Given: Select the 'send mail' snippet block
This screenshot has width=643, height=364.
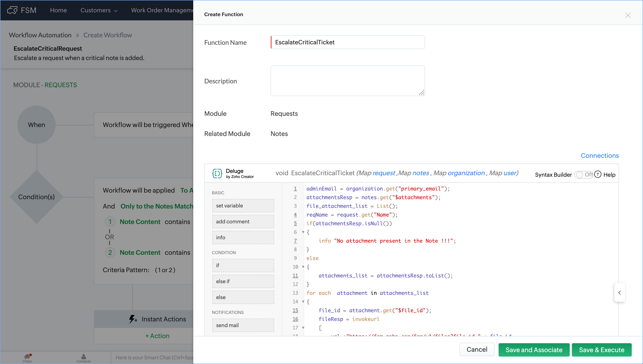Looking at the screenshot, I should 243,325.
